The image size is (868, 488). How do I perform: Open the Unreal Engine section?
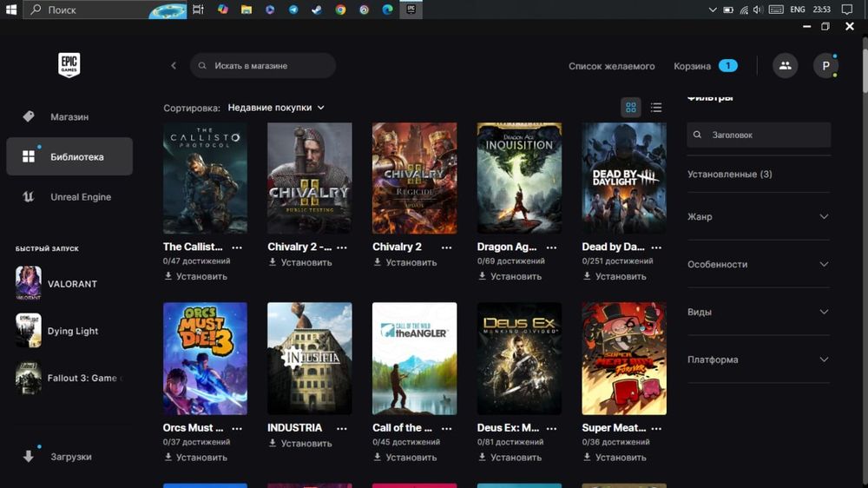(69, 196)
